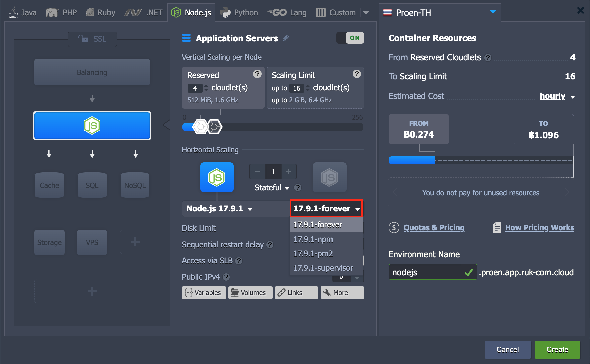Open the Stateful scaling mode dropdown
590x364 pixels.
[272, 188]
